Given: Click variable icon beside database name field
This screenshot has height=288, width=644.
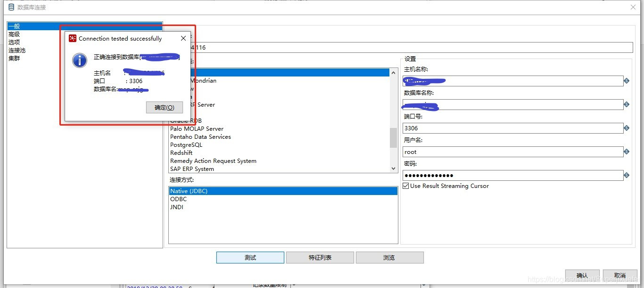Looking at the screenshot, I should [x=627, y=104].
